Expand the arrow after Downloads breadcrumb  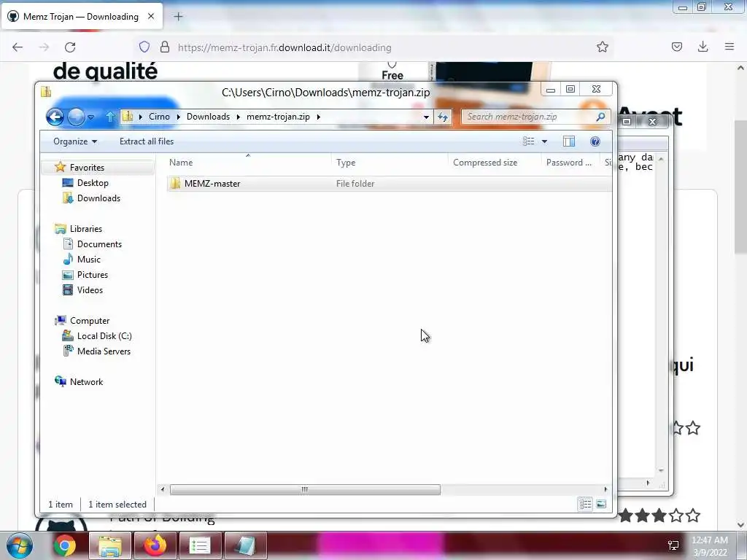[x=239, y=117]
